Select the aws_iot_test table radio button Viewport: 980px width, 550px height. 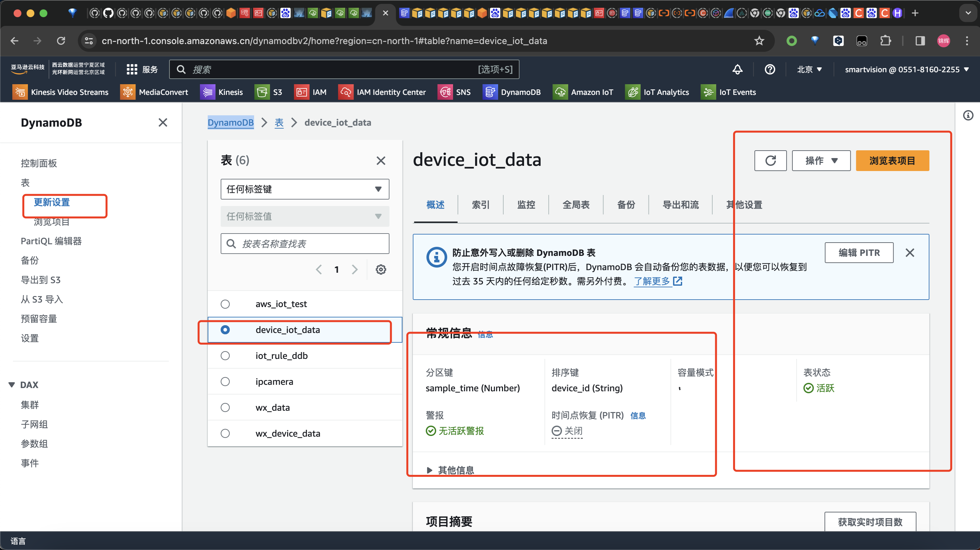tap(225, 304)
